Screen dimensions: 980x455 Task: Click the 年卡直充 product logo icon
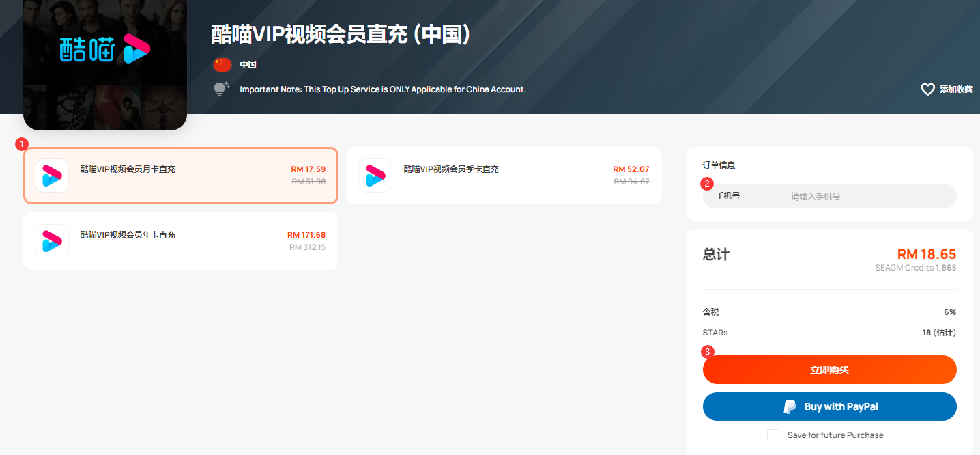point(52,241)
